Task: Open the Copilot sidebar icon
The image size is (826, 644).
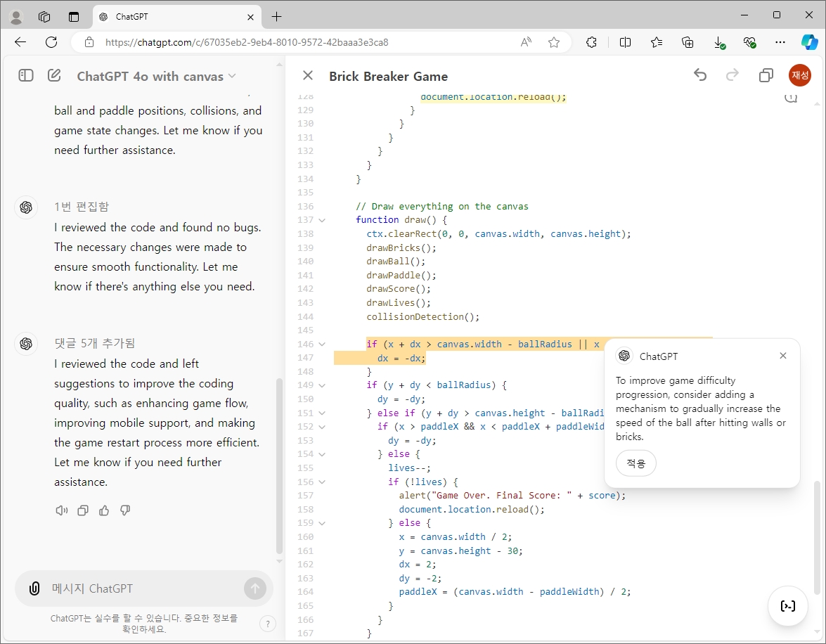Action: pos(809,42)
